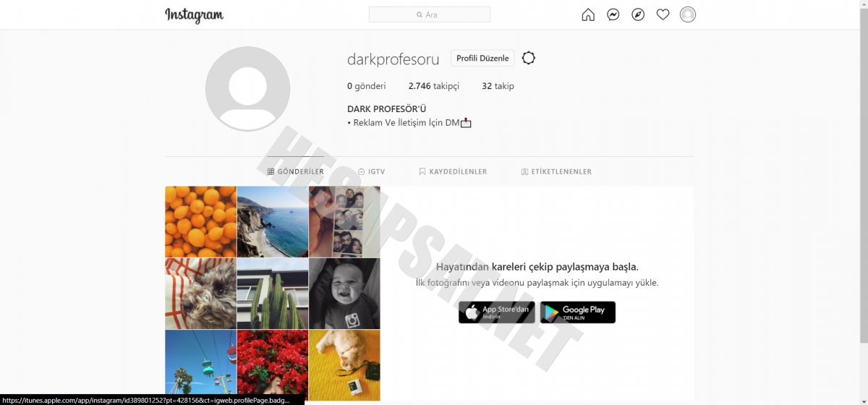Click the Instagram logo

click(x=194, y=15)
